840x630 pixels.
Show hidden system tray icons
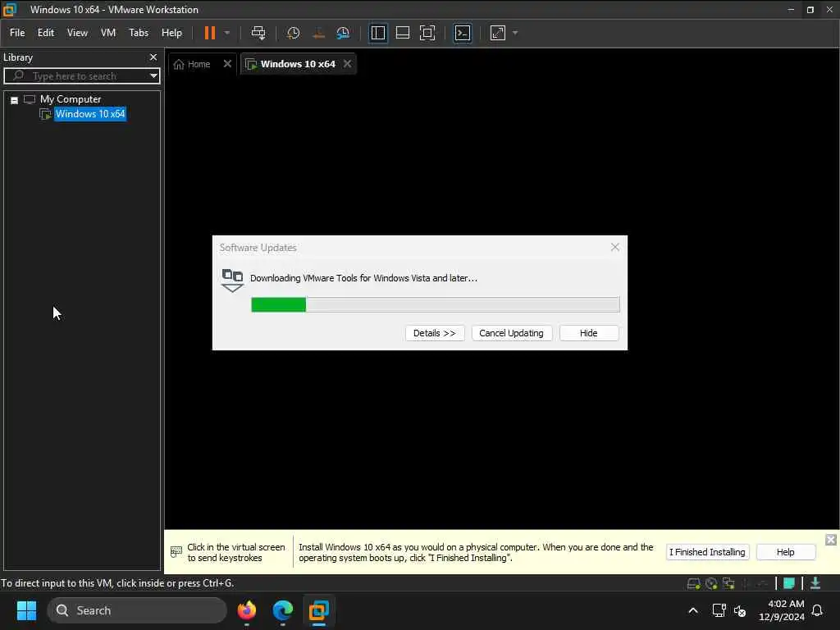click(692, 610)
